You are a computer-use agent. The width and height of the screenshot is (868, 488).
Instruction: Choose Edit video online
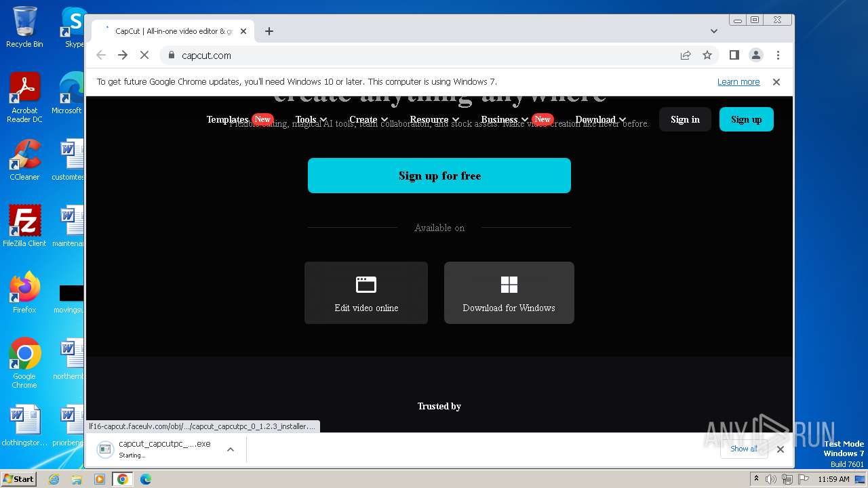pyautogui.click(x=366, y=293)
